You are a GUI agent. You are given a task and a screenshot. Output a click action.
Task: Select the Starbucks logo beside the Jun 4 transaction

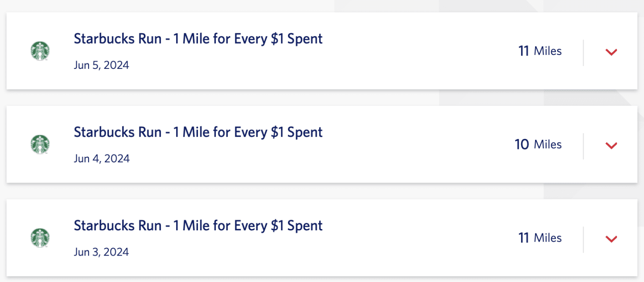pos(40,144)
